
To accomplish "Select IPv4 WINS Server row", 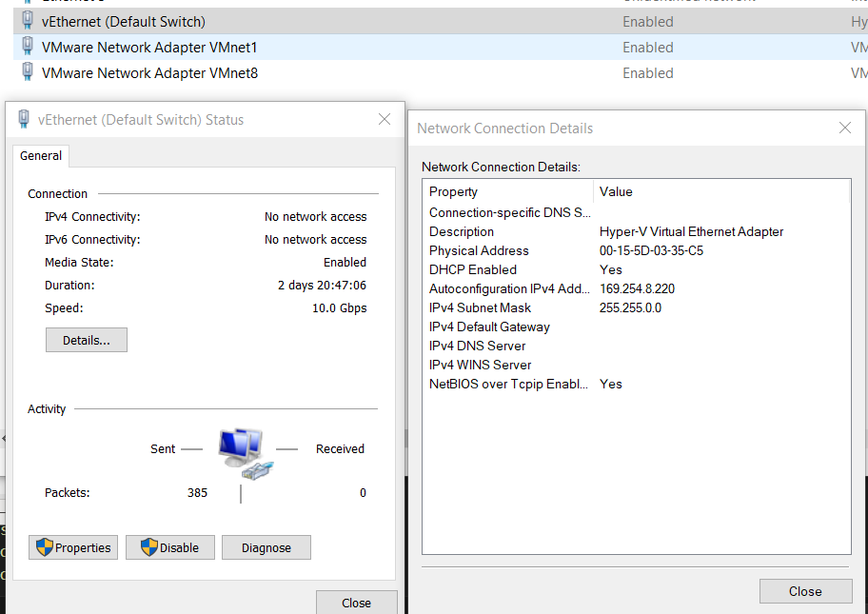I will pos(637,365).
